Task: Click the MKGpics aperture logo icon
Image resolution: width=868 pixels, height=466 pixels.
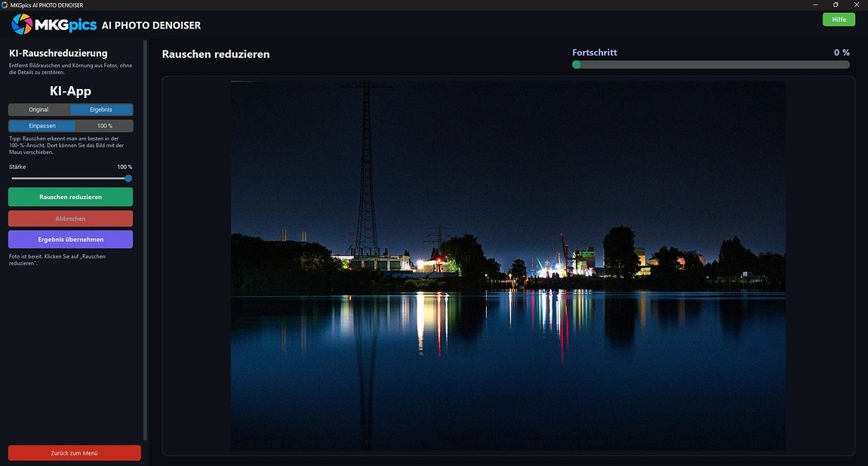Action: point(22,24)
